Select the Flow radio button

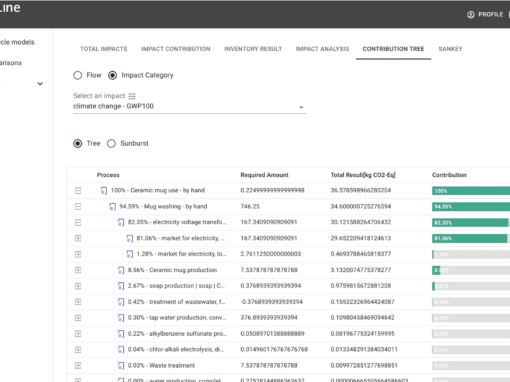point(78,75)
